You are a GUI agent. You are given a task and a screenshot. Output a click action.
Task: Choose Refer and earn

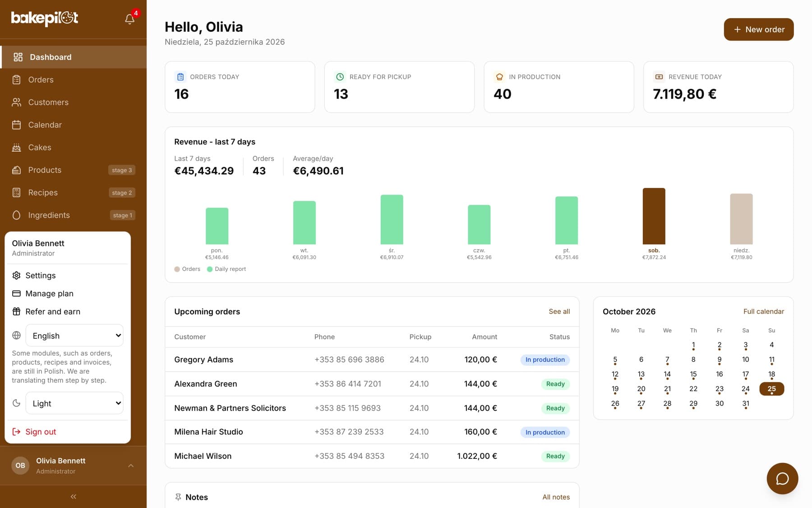68,312
